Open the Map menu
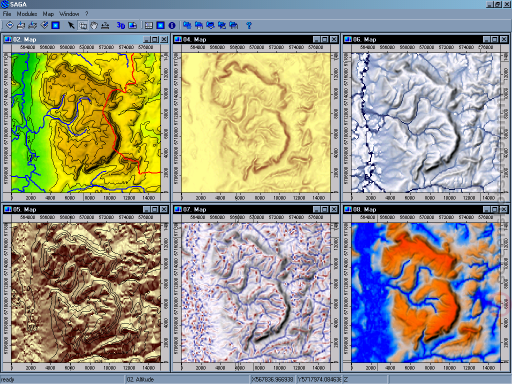This screenshot has width=512, height=384. [48, 14]
